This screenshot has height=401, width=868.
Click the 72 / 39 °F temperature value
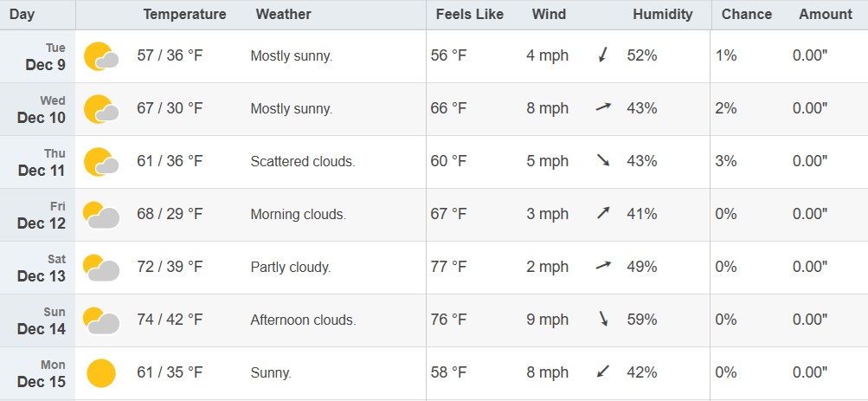pyautogui.click(x=170, y=267)
